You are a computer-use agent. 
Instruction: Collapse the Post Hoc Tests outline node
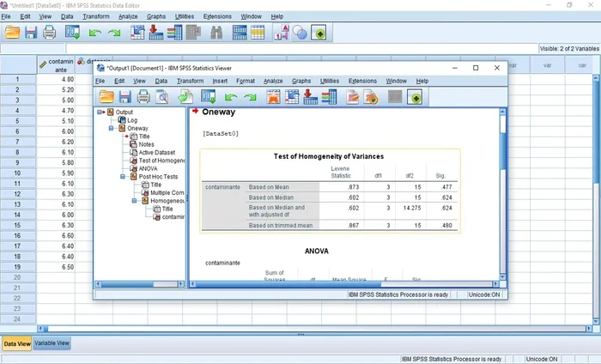[x=123, y=177]
